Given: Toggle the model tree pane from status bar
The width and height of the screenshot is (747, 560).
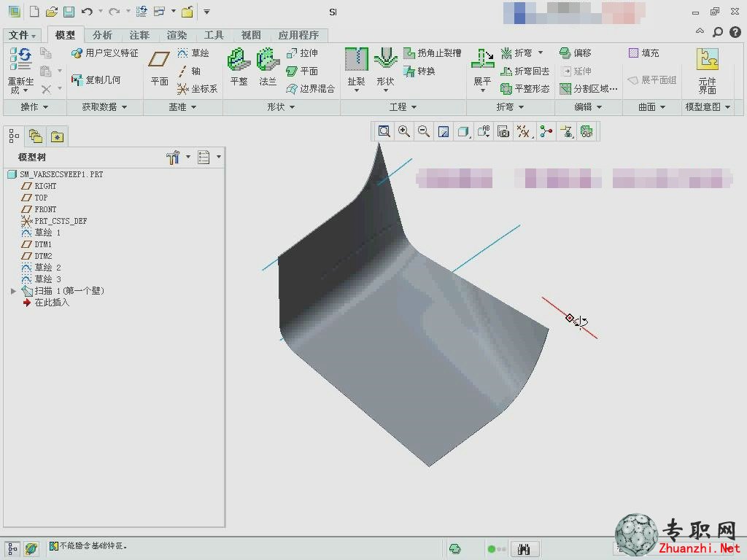Looking at the screenshot, I should (13, 548).
